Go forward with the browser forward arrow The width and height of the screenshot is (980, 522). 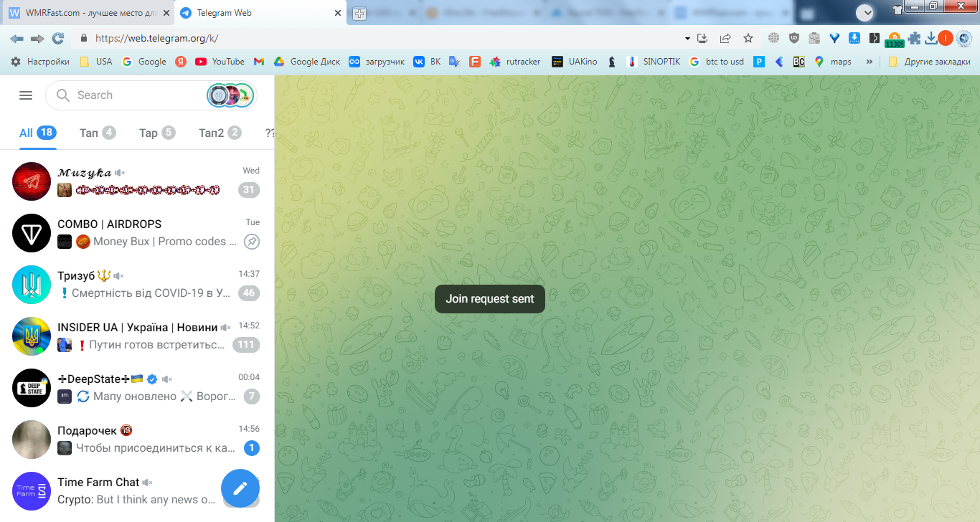37,38
